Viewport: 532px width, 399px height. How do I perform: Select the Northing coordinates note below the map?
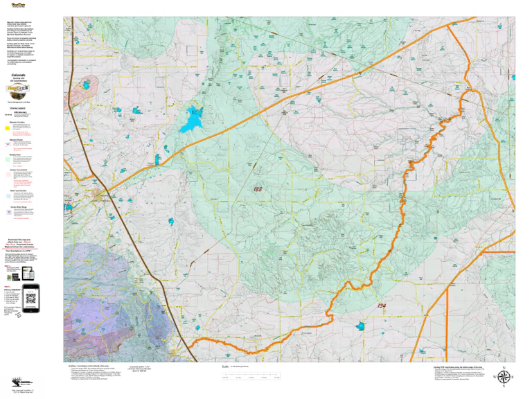pyautogui.click(x=94, y=373)
